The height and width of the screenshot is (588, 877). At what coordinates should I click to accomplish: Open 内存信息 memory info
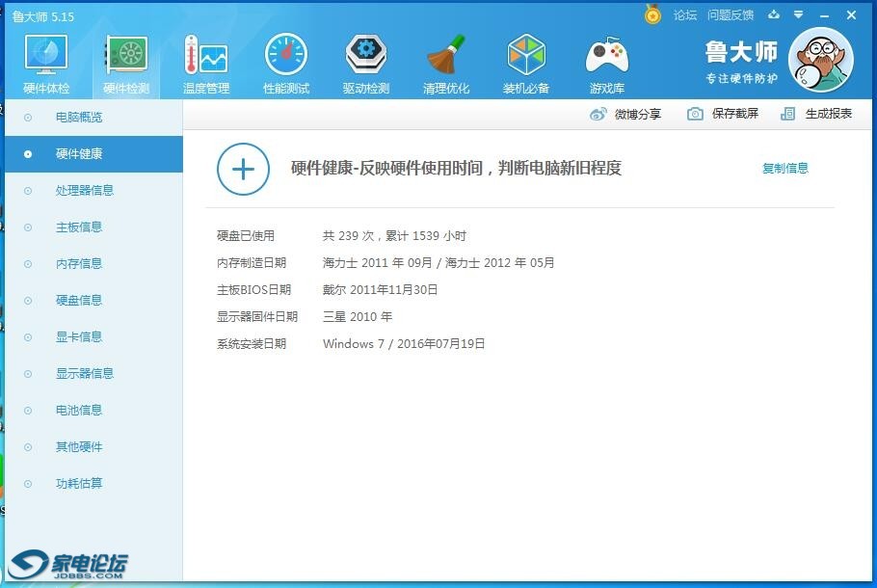pos(79,263)
